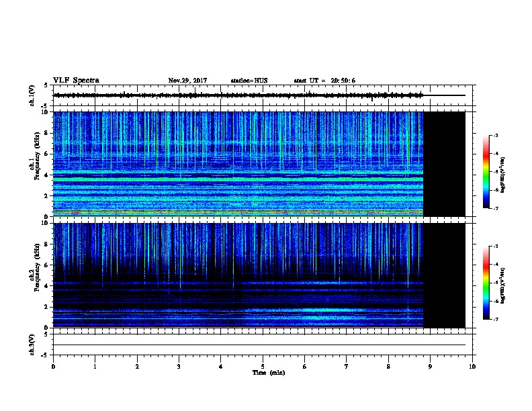Click the bright green 3.5 kHz band in ch.1

tap(238, 179)
